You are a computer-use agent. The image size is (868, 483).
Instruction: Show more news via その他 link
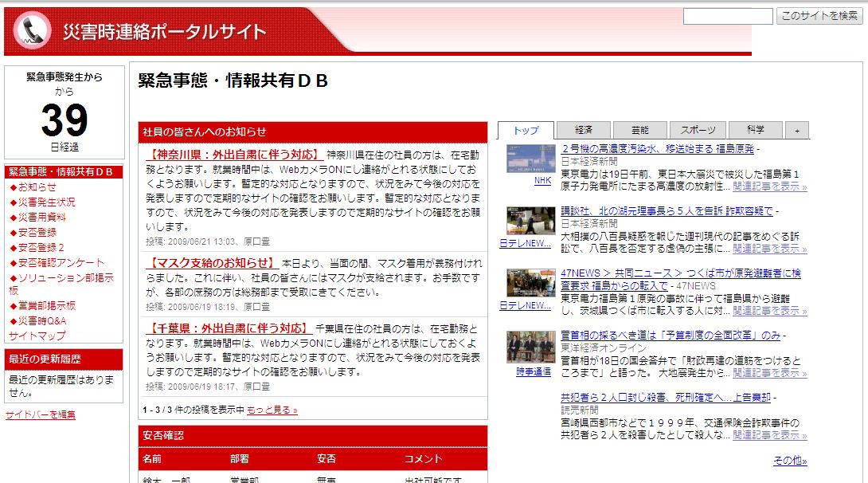789,461
